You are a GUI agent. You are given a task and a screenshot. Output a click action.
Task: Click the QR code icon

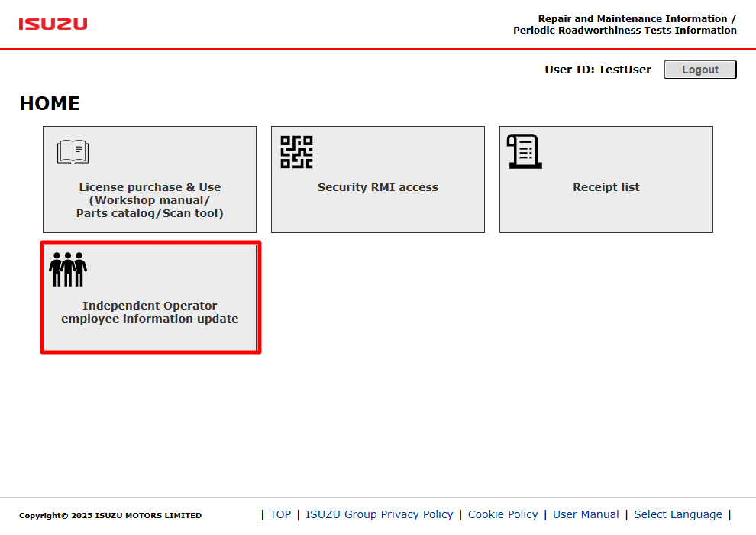[296, 152]
